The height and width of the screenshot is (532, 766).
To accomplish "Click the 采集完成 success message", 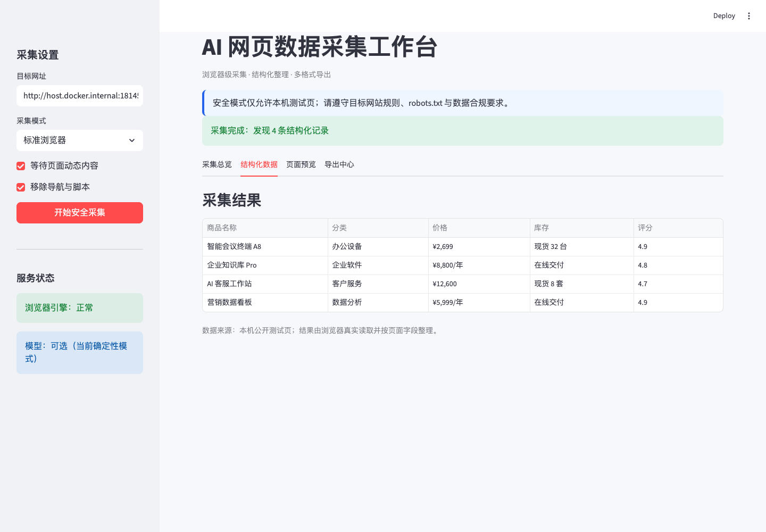I will click(x=463, y=131).
